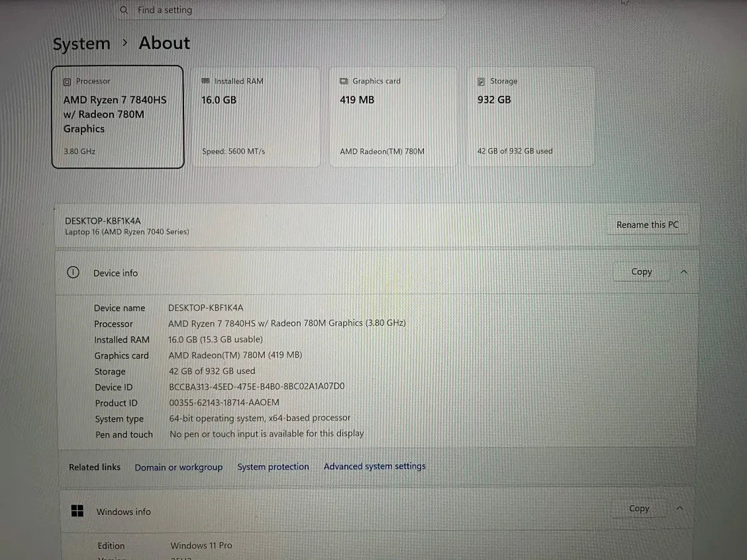Copy the Device info section
Viewport: 747px width, 560px height.
click(x=641, y=271)
